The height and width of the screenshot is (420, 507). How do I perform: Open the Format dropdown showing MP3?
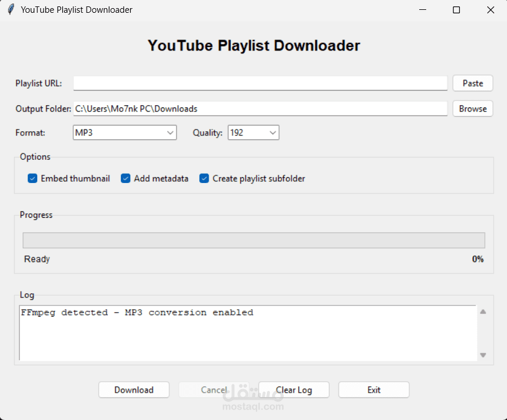124,132
